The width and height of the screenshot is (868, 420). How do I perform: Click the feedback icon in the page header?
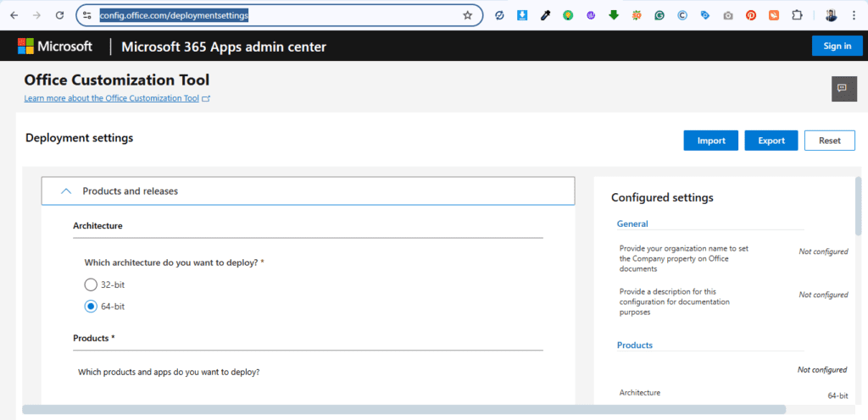842,88
